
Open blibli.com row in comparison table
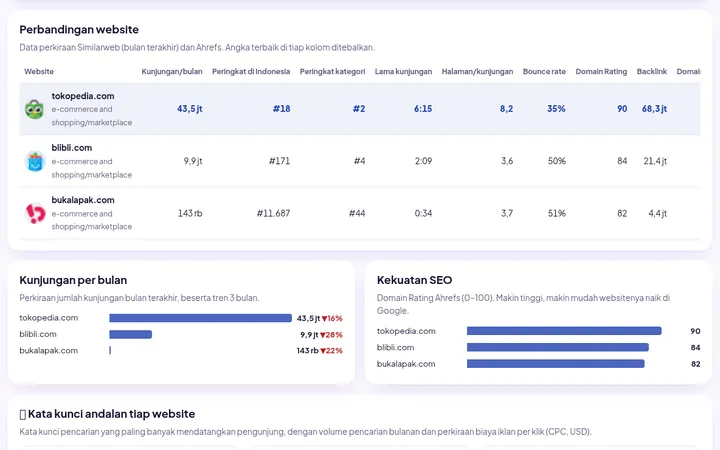pyautogui.click(x=360, y=161)
